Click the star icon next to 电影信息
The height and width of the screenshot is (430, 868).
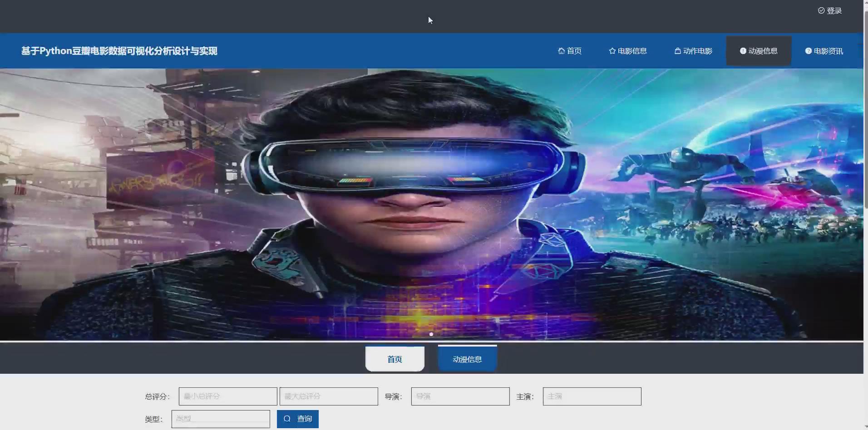[611, 51]
